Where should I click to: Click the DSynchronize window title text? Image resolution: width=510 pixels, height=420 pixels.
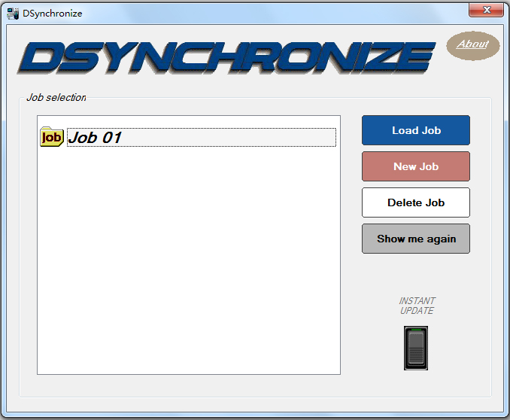[53, 13]
